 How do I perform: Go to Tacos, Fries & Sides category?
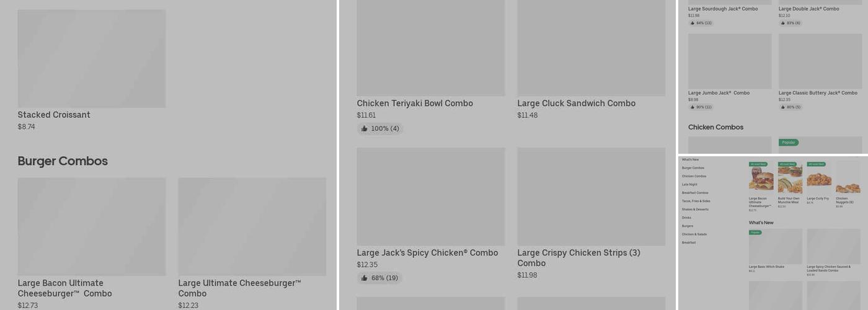[696, 201]
